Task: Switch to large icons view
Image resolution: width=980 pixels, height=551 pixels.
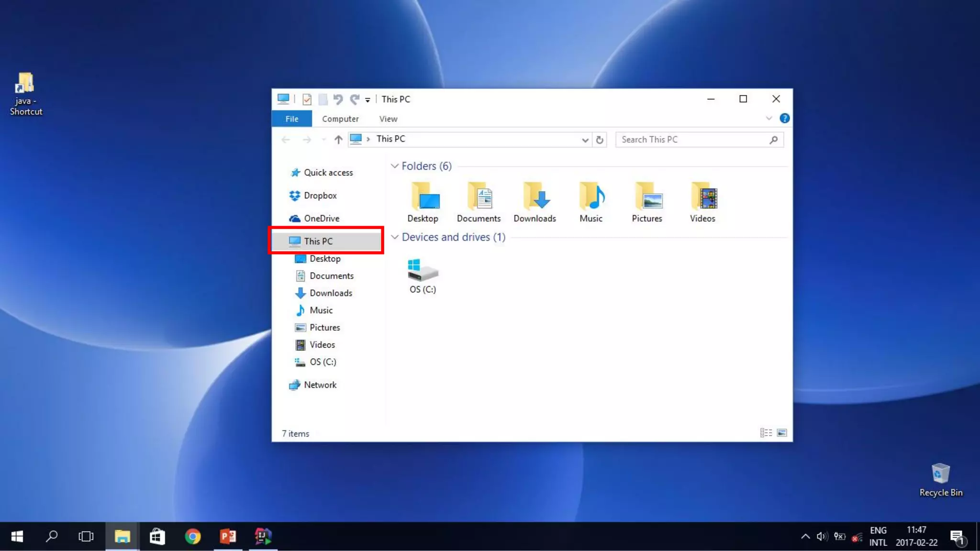Action: coord(782,433)
